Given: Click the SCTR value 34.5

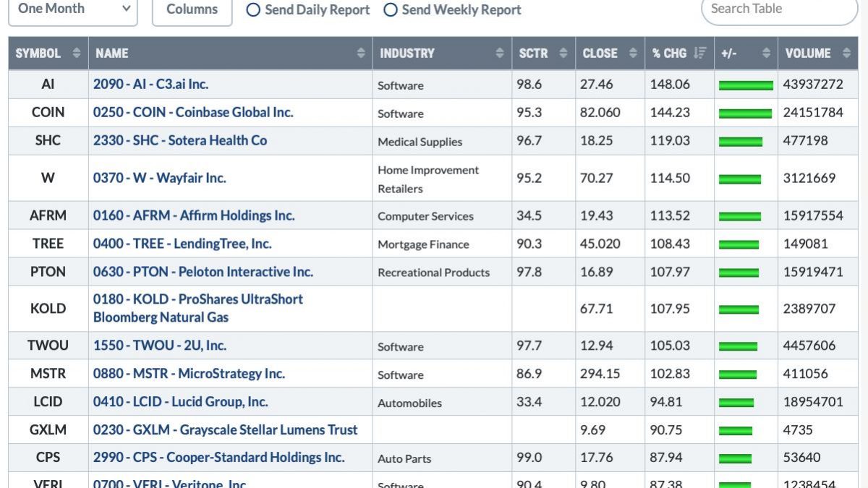Looking at the screenshot, I should pos(529,215).
